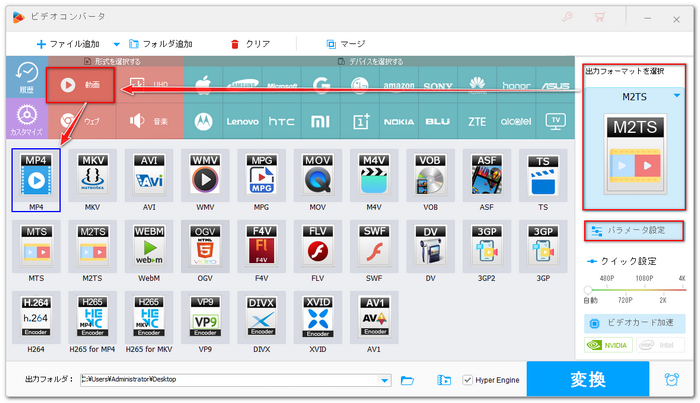Open the output folder browse icon

coord(407,380)
